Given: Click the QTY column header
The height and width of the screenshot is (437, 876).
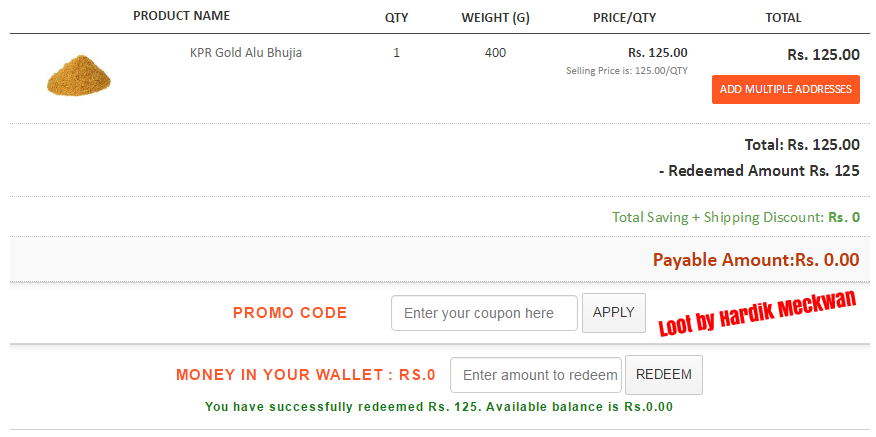Looking at the screenshot, I should [x=397, y=18].
